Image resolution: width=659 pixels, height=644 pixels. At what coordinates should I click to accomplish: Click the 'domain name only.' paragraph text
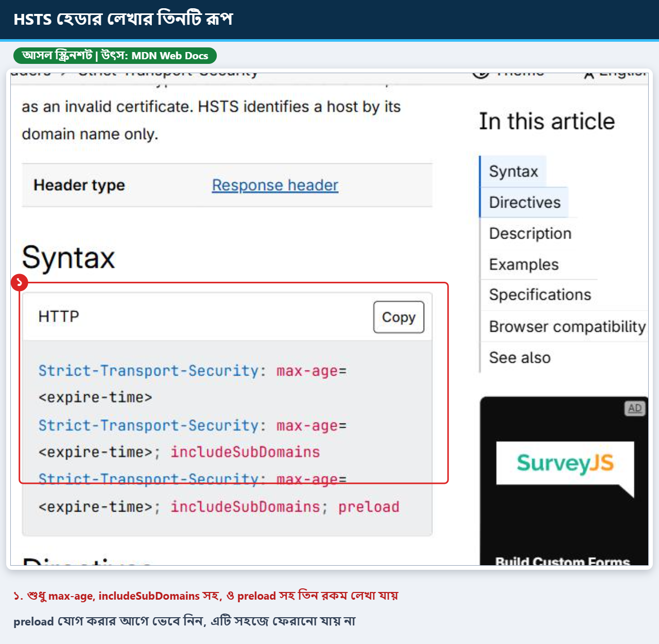(90, 134)
